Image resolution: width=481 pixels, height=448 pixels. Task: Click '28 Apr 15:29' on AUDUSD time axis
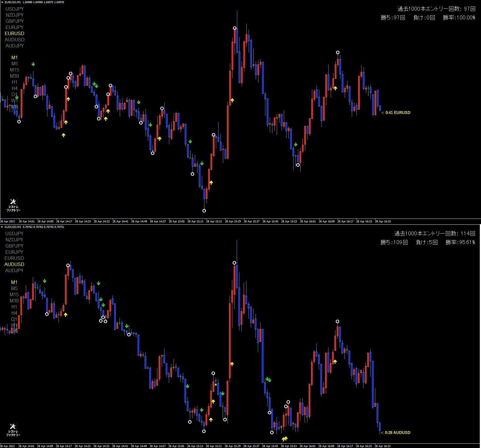point(233,446)
